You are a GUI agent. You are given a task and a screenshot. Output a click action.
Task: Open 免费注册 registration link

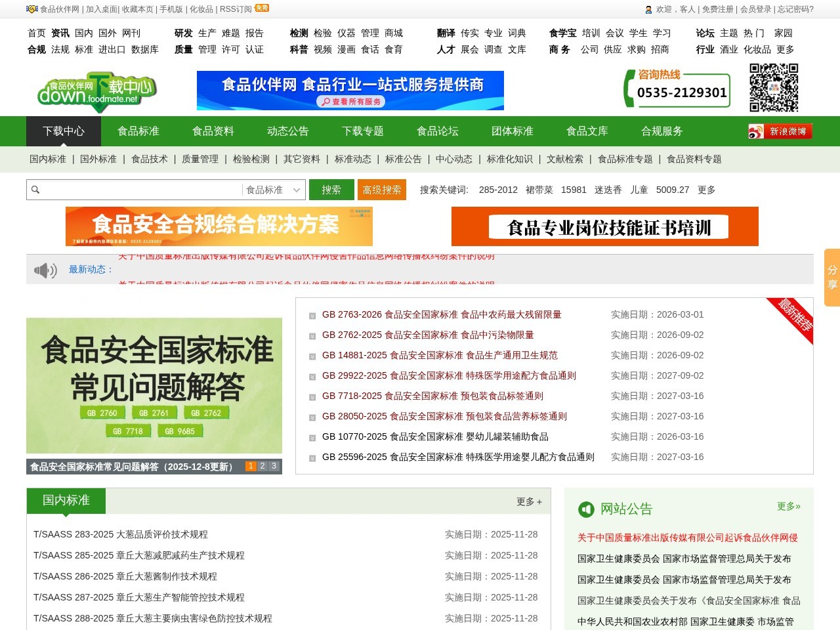point(719,10)
